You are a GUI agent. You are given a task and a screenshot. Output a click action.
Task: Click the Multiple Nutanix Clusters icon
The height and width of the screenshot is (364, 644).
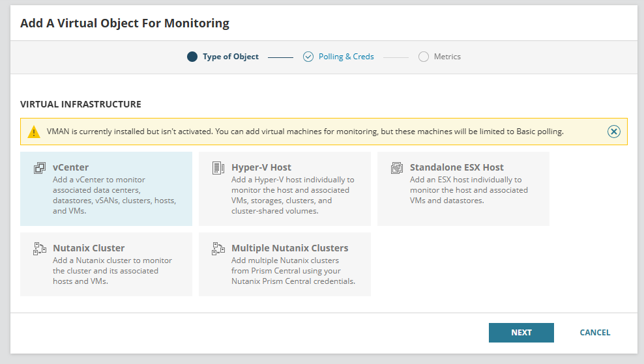[218, 249]
